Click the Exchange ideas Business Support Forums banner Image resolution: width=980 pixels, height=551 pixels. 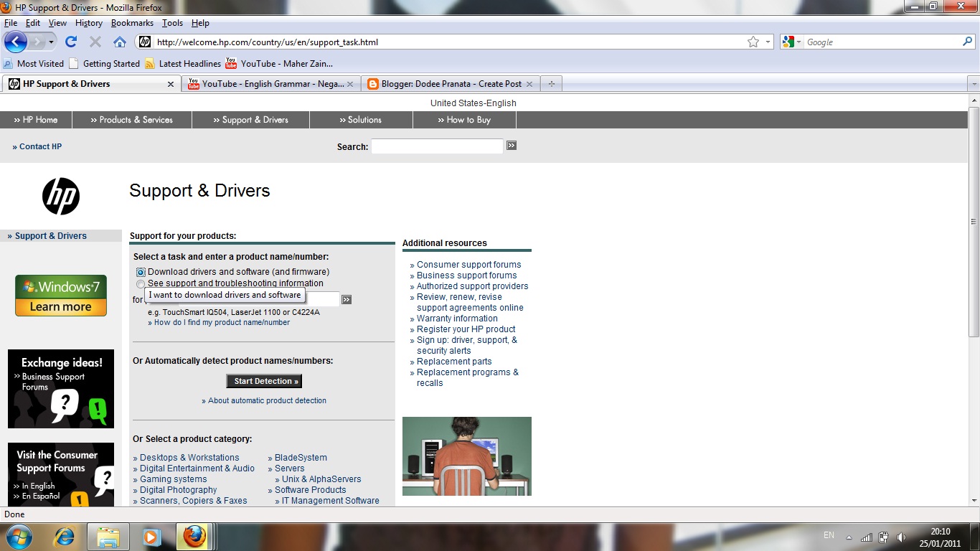point(61,389)
